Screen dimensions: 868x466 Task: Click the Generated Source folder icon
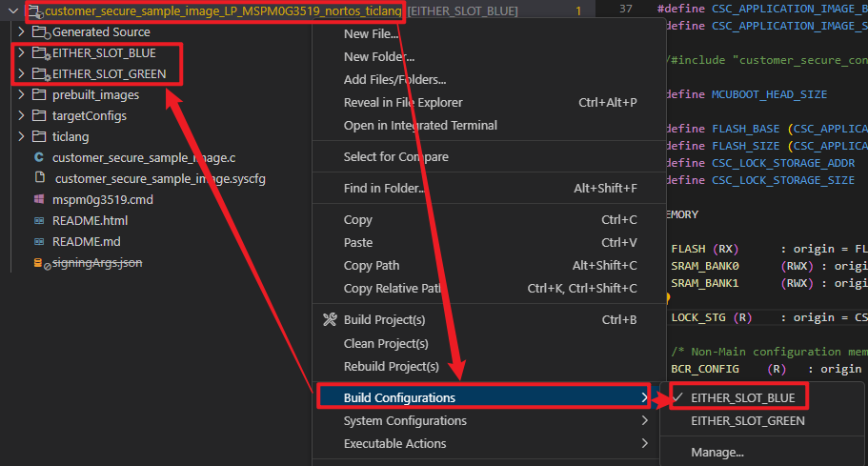pos(39,32)
